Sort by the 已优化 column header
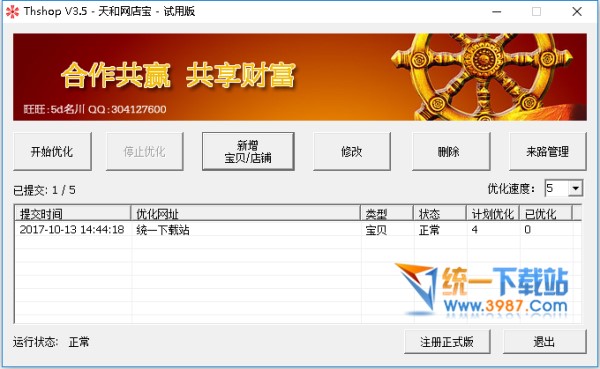 546,214
